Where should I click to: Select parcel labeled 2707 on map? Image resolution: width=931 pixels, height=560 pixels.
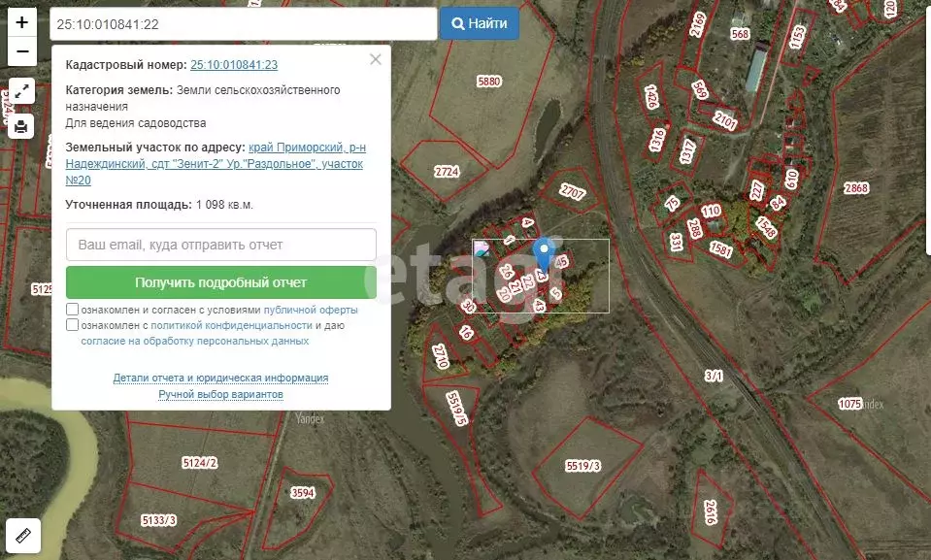573,191
